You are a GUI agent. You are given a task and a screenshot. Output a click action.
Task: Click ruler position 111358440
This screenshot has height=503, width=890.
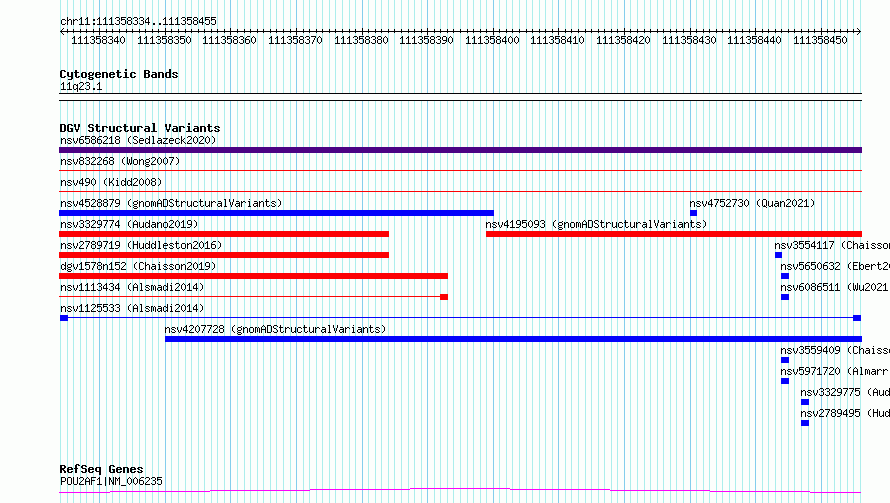click(754, 40)
